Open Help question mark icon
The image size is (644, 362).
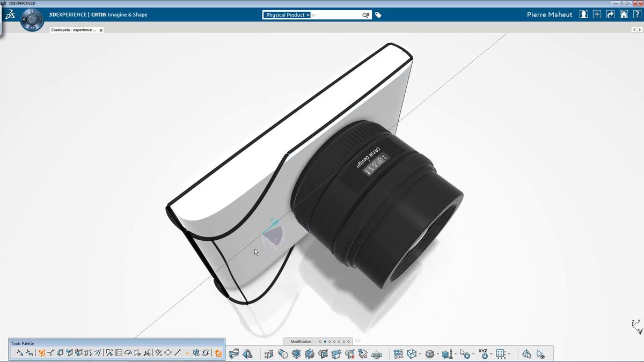click(x=636, y=14)
